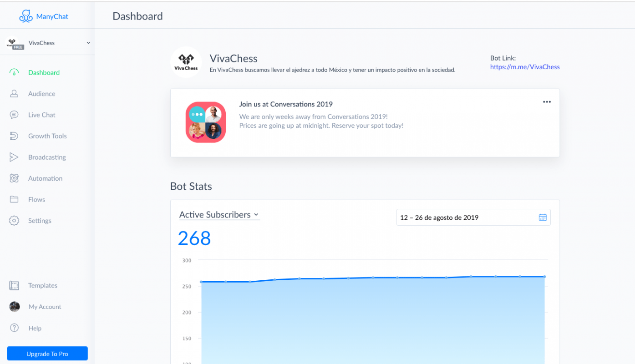
Task: Click the Bot Link: label
Action: (503, 58)
